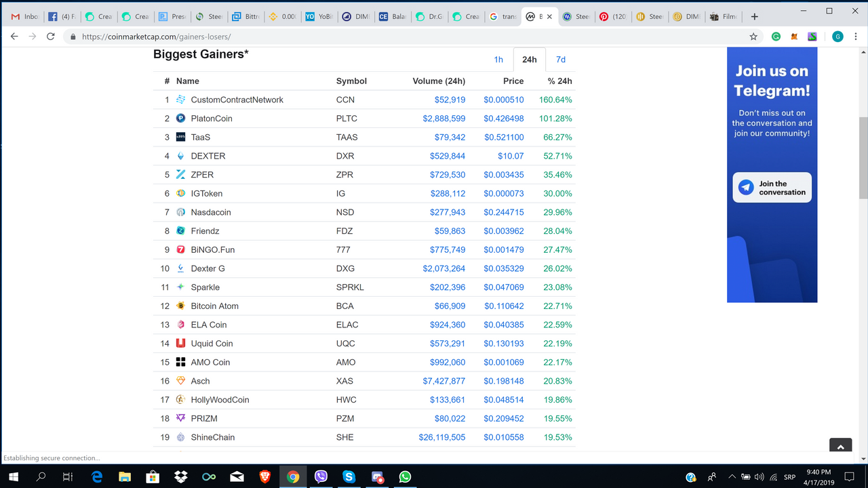Viewport: 868px width, 488px height.
Task: Open the taskbar clock and date
Action: pos(819,476)
